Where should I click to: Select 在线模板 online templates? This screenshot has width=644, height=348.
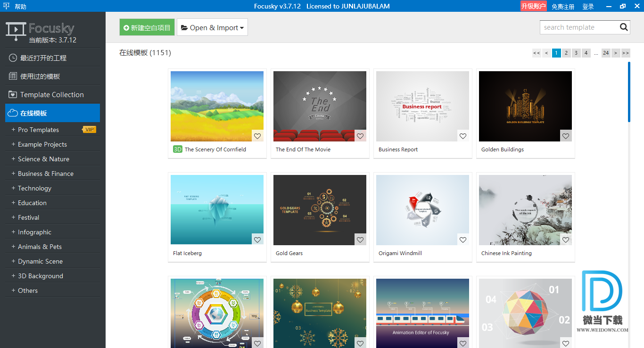coord(52,113)
